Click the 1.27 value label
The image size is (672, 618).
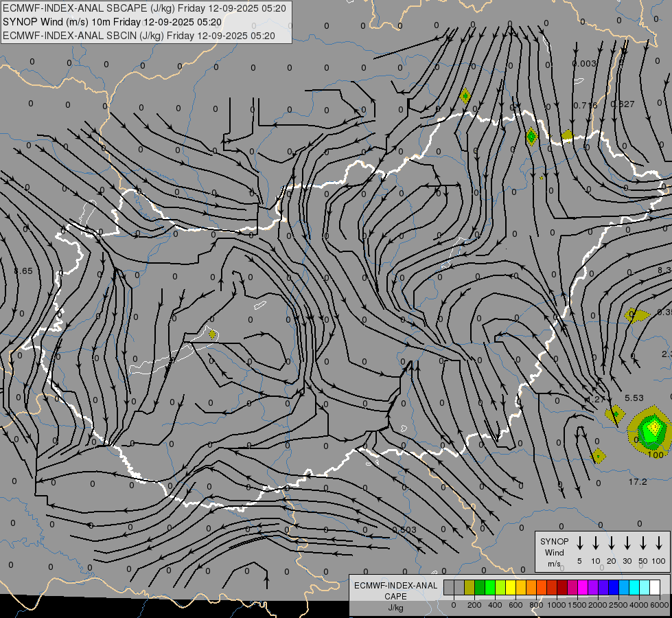pyautogui.click(x=595, y=399)
